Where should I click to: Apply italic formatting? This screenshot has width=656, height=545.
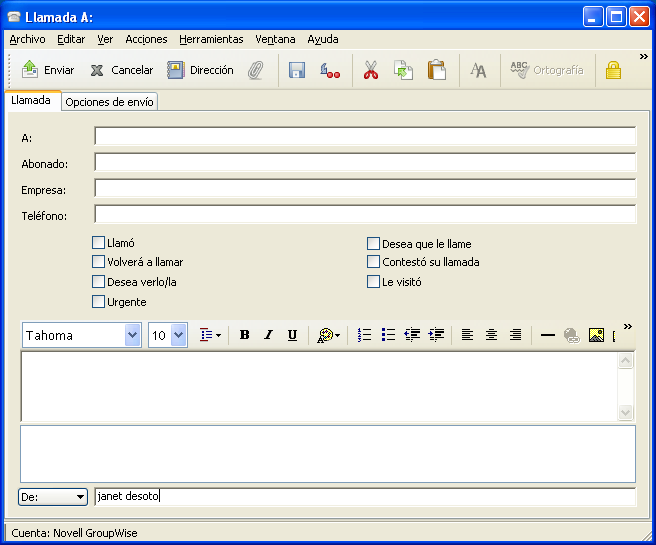[x=268, y=336]
